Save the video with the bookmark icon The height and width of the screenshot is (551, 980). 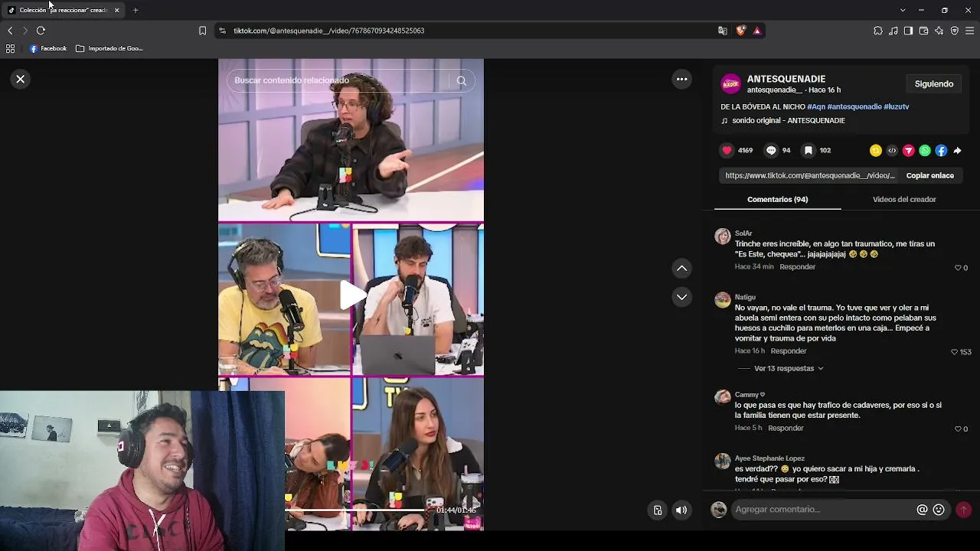pyautogui.click(x=808, y=151)
